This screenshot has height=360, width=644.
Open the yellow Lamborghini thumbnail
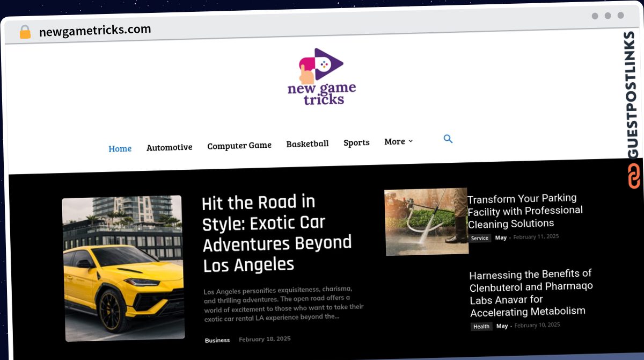point(123,268)
